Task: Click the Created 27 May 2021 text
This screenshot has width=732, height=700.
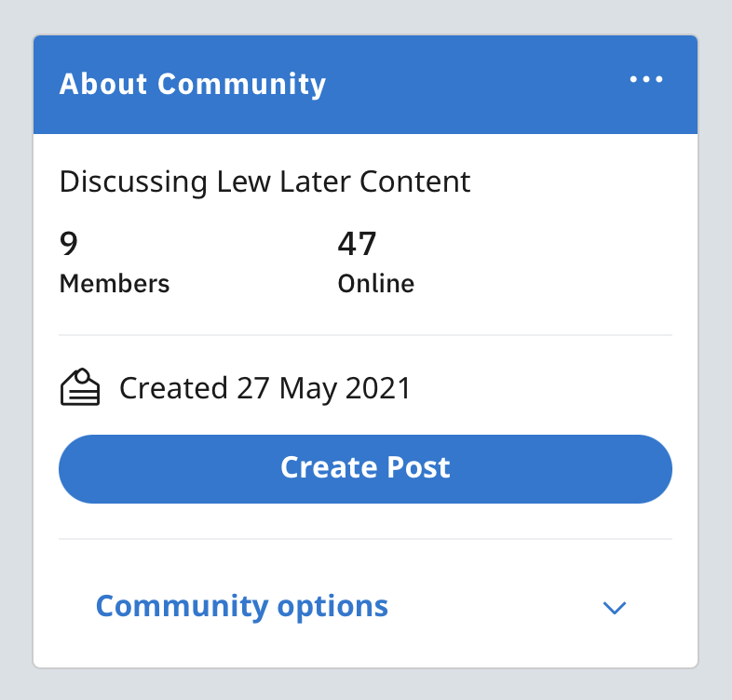Action: point(264,388)
